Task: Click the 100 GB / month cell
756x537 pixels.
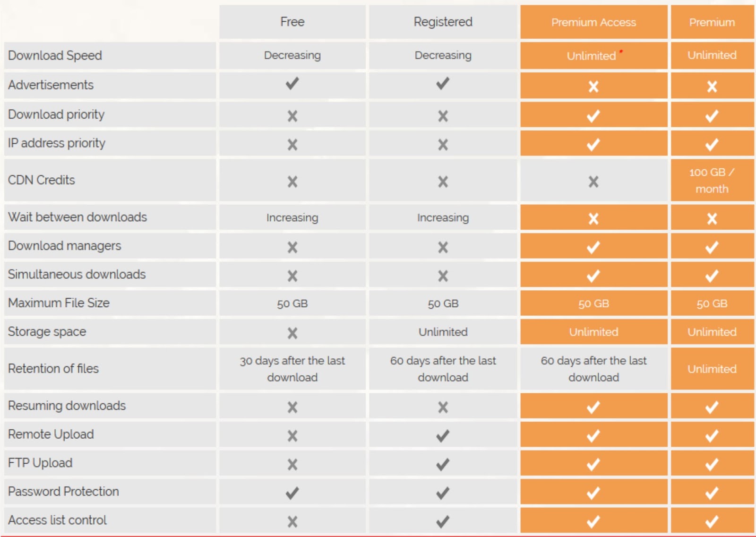Action: coord(712,180)
